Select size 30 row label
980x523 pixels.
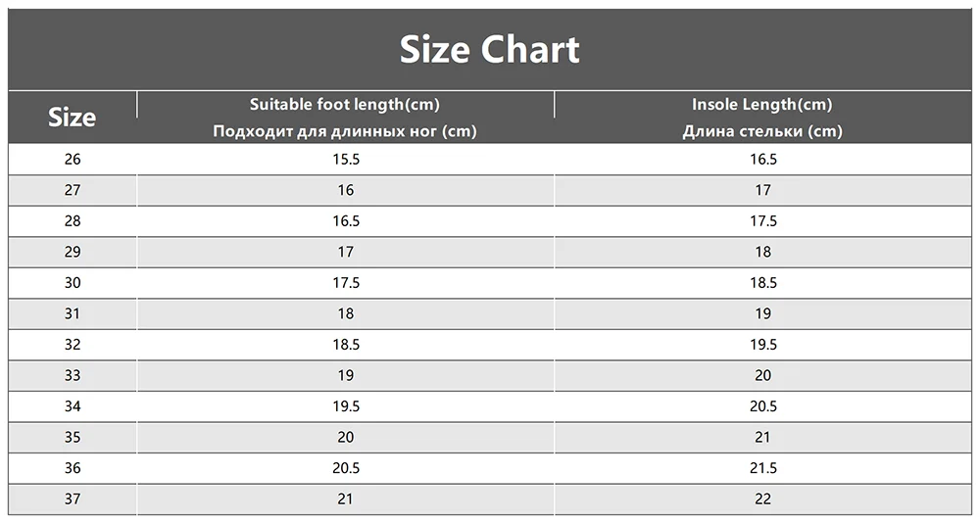[x=73, y=283]
